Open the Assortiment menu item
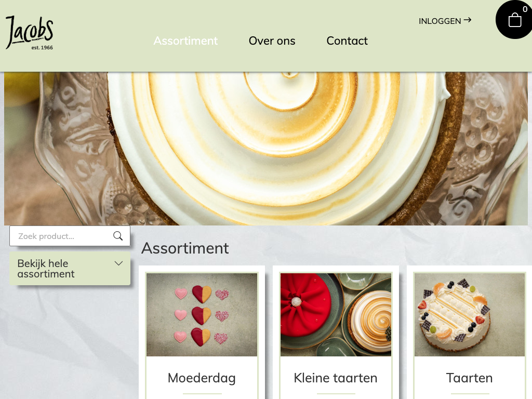532x399 pixels. click(x=185, y=41)
